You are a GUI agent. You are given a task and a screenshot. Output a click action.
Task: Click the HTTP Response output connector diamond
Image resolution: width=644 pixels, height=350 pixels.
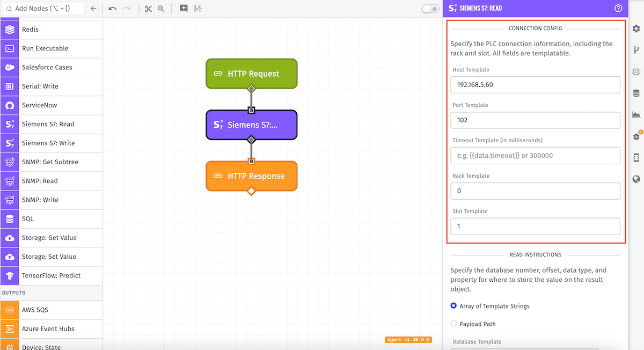[x=251, y=191]
